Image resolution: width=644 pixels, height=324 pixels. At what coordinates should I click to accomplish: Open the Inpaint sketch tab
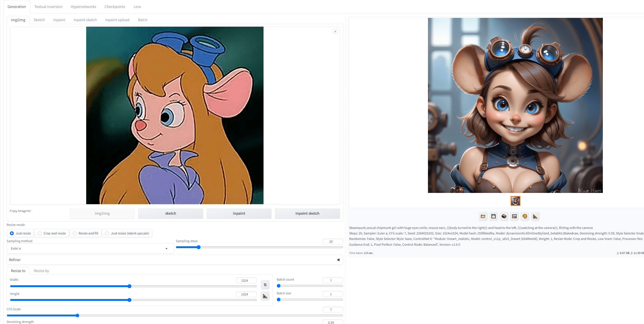tap(85, 20)
